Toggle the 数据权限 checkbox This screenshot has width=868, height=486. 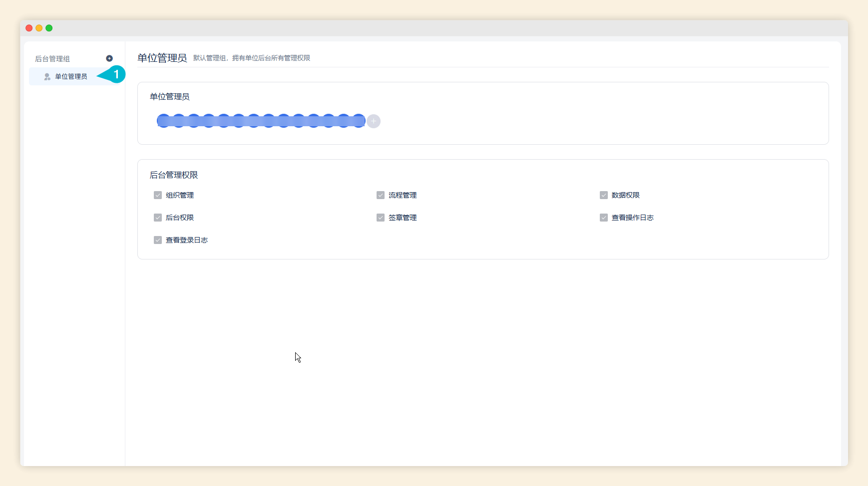[x=604, y=195]
